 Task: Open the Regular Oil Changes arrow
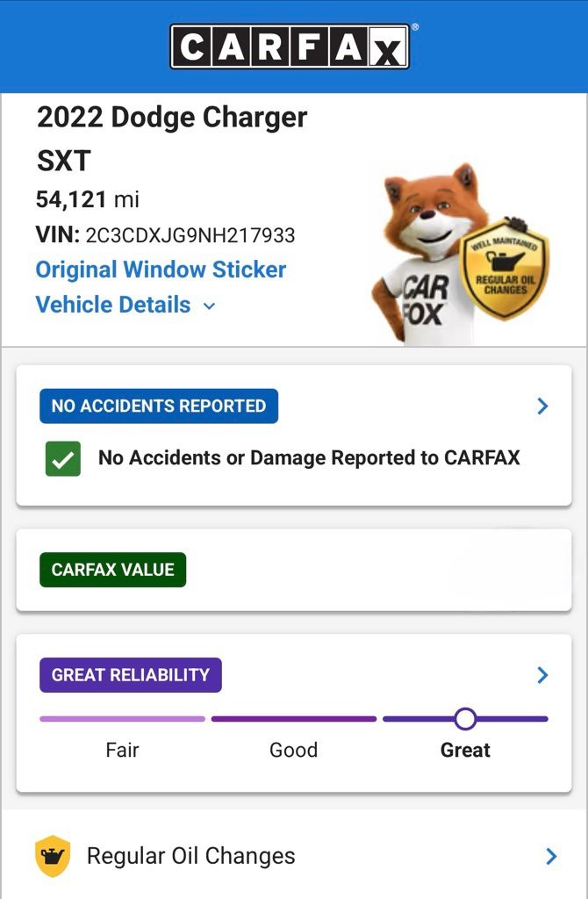(551, 856)
